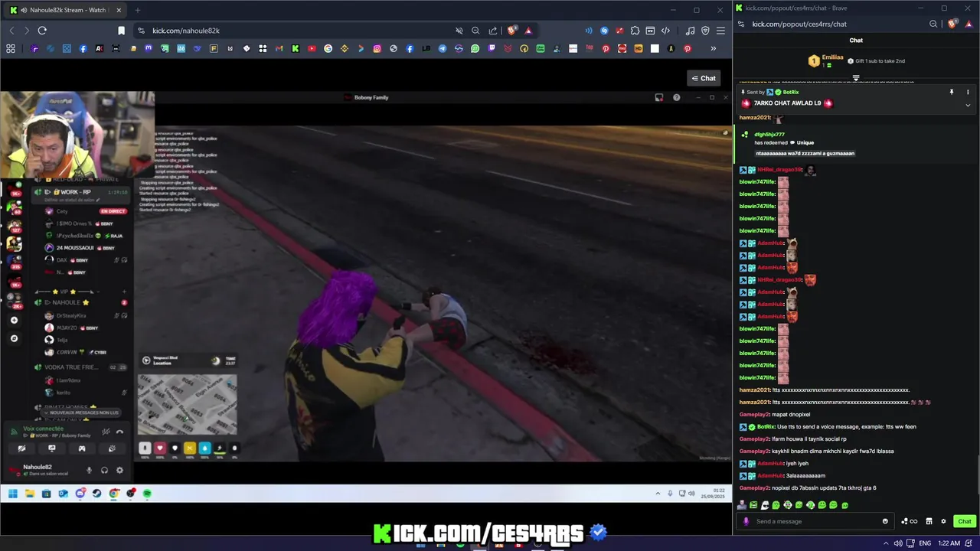Image resolution: width=980 pixels, height=551 pixels.
Task: Open the 1:22 AM system clock
Action: click(949, 543)
